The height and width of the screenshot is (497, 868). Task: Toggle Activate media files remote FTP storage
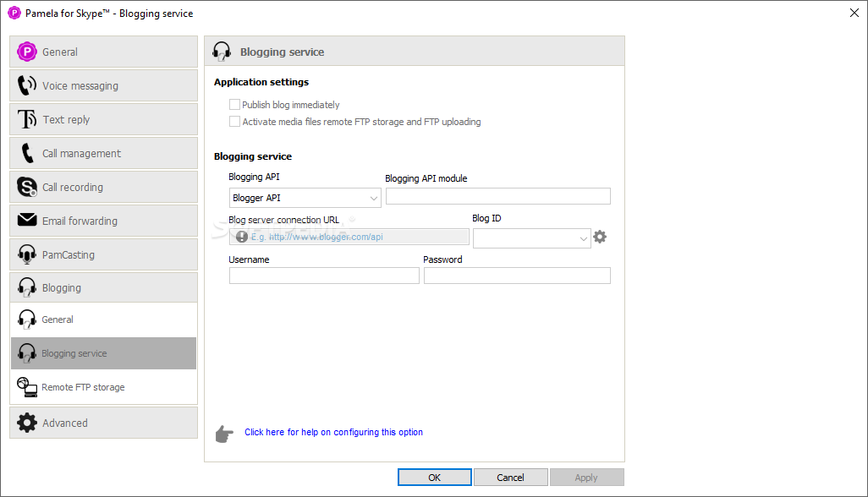coord(234,122)
